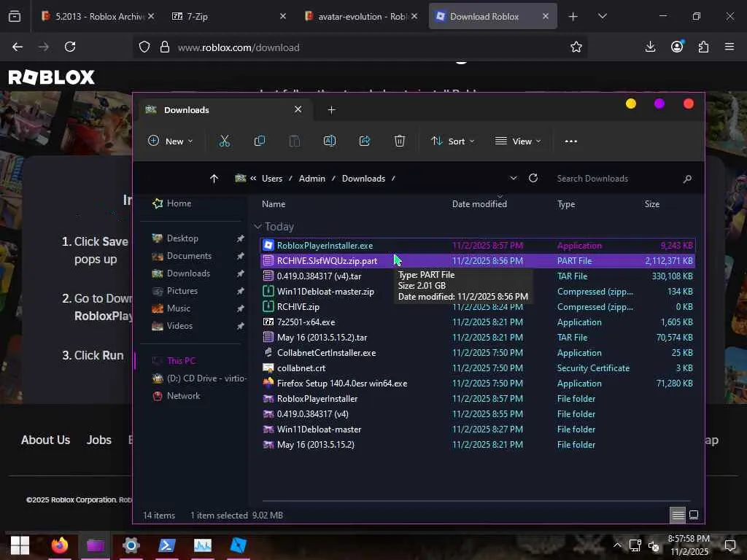The image size is (747, 560).
Task: Click the purple maximize circle on Downloads window
Action: (x=659, y=104)
